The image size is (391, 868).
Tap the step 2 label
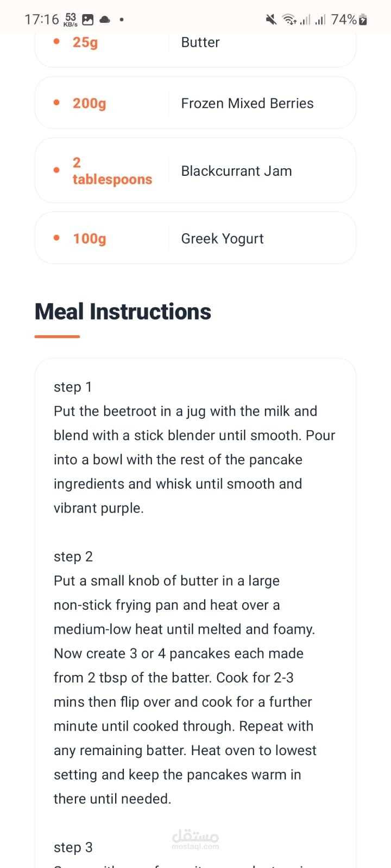[x=73, y=557]
